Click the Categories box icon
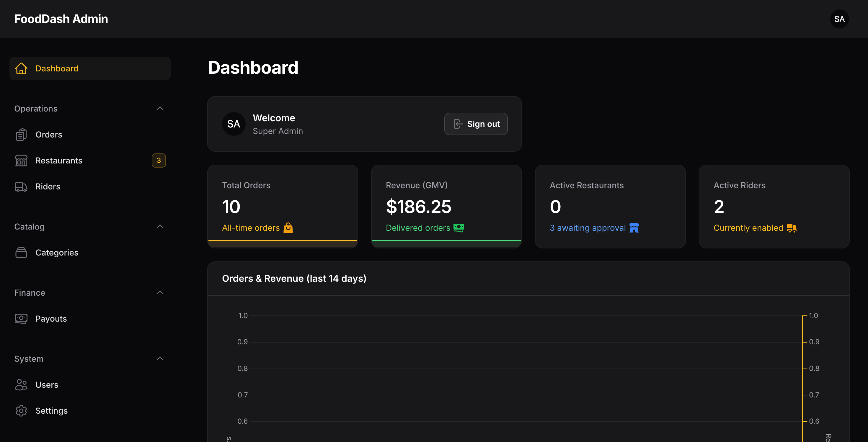The height and width of the screenshot is (442, 868). click(21, 253)
